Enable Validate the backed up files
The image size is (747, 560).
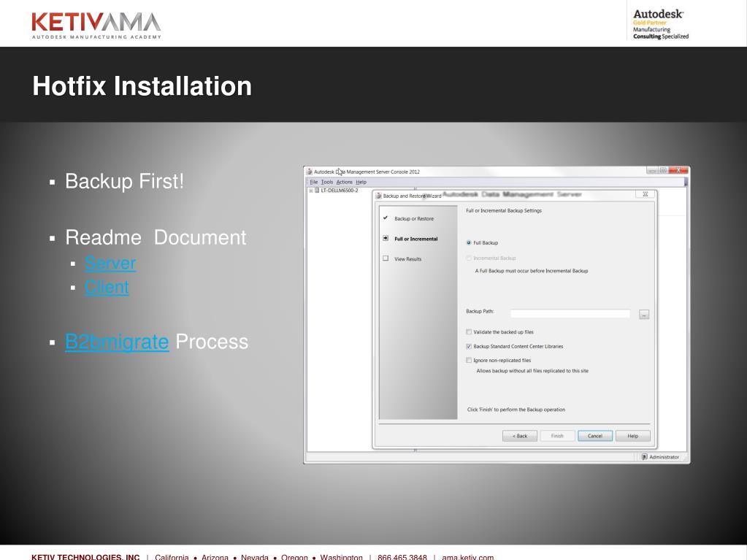click(x=469, y=332)
